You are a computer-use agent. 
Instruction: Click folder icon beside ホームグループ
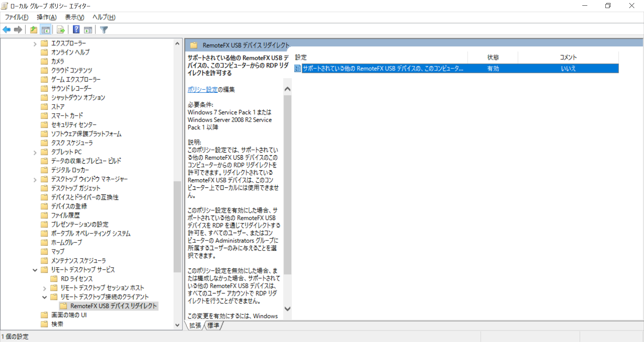coord(44,242)
